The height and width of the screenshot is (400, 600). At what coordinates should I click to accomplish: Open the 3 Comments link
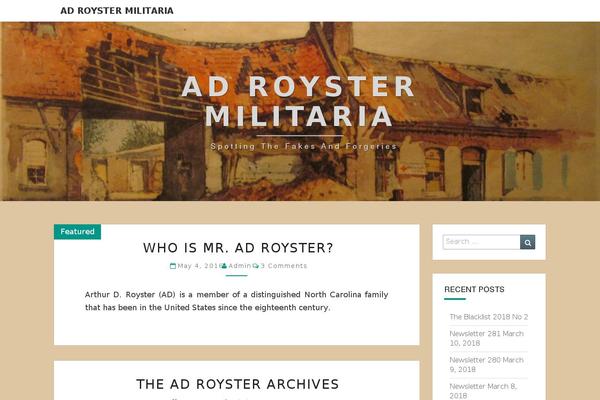[x=284, y=266]
